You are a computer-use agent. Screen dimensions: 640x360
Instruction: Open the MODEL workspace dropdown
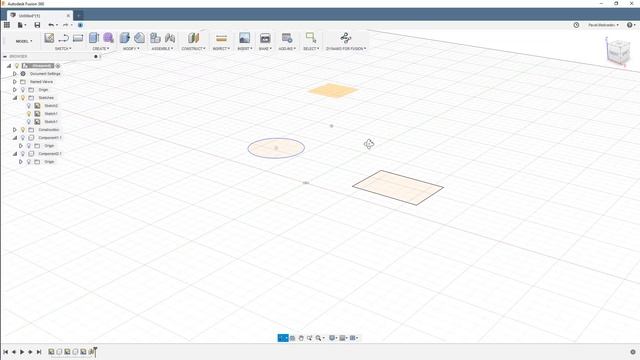[x=24, y=41]
